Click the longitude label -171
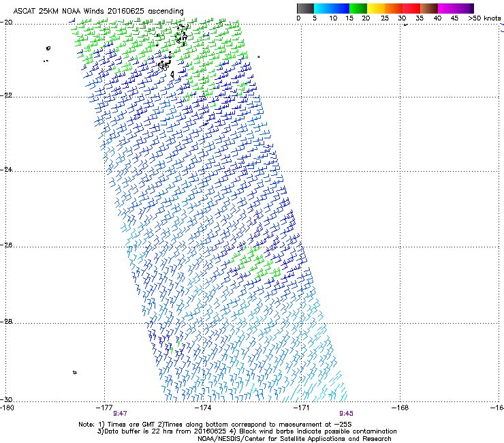The width and height of the screenshot is (504, 443). [x=302, y=408]
